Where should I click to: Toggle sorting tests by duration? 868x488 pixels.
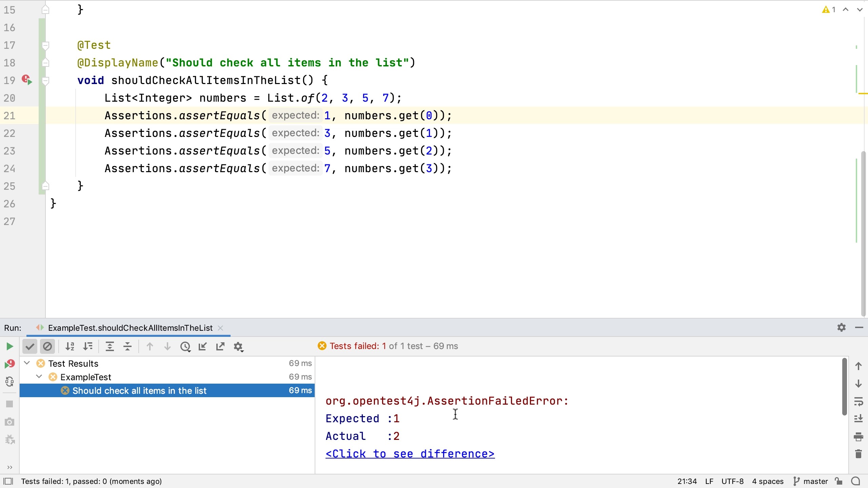coord(88,346)
